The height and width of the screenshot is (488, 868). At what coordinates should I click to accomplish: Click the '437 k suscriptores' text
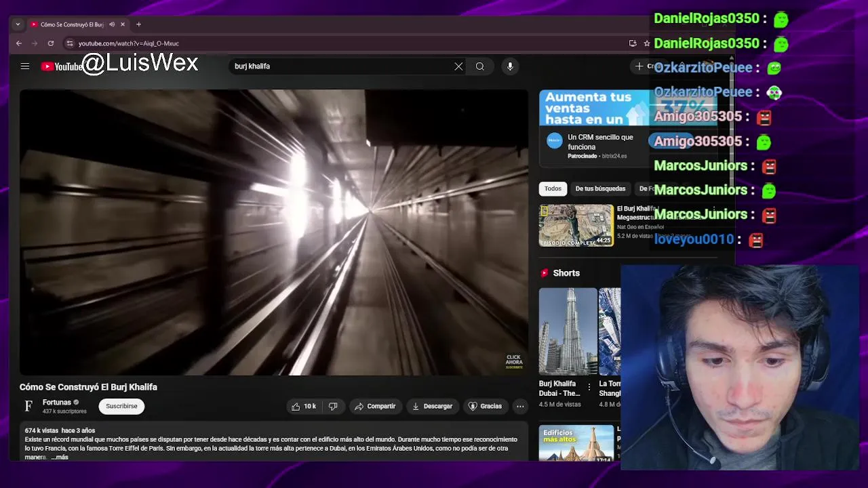click(64, 411)
